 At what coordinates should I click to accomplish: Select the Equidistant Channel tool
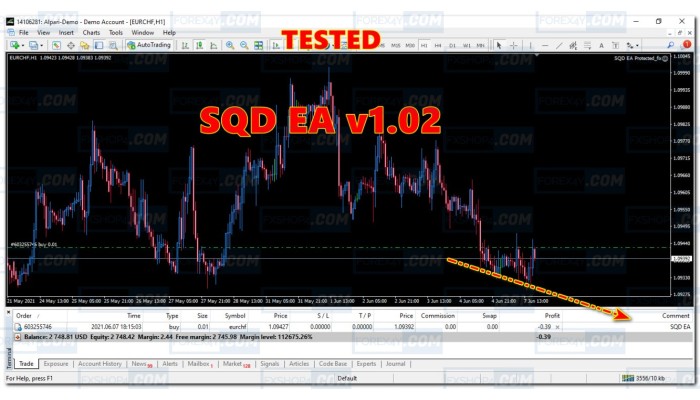[573, 46]
